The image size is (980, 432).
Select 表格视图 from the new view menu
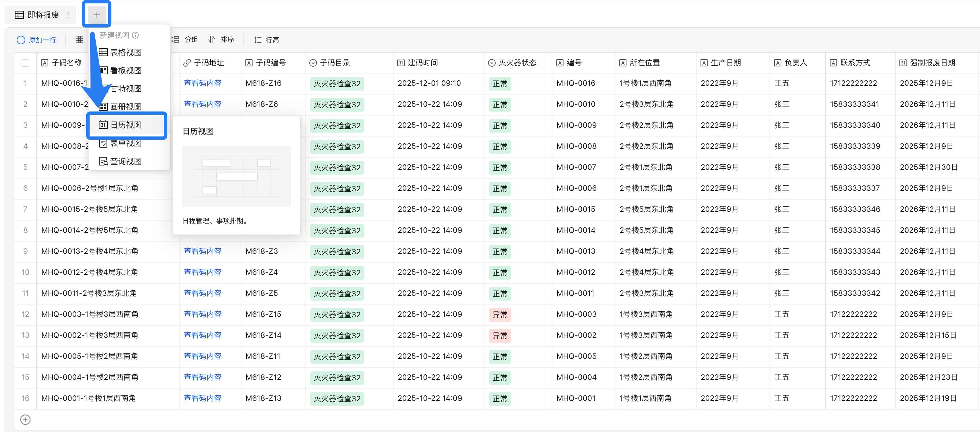click(x=126, y=52)
